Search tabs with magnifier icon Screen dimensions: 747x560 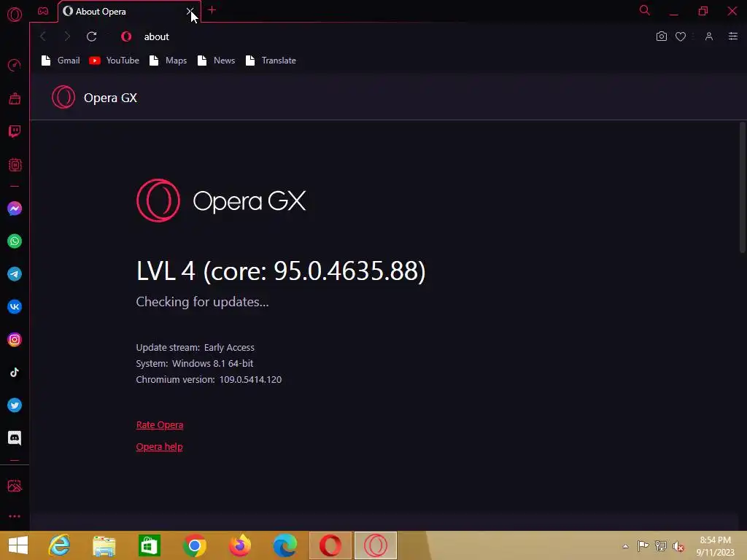(645, 10)
